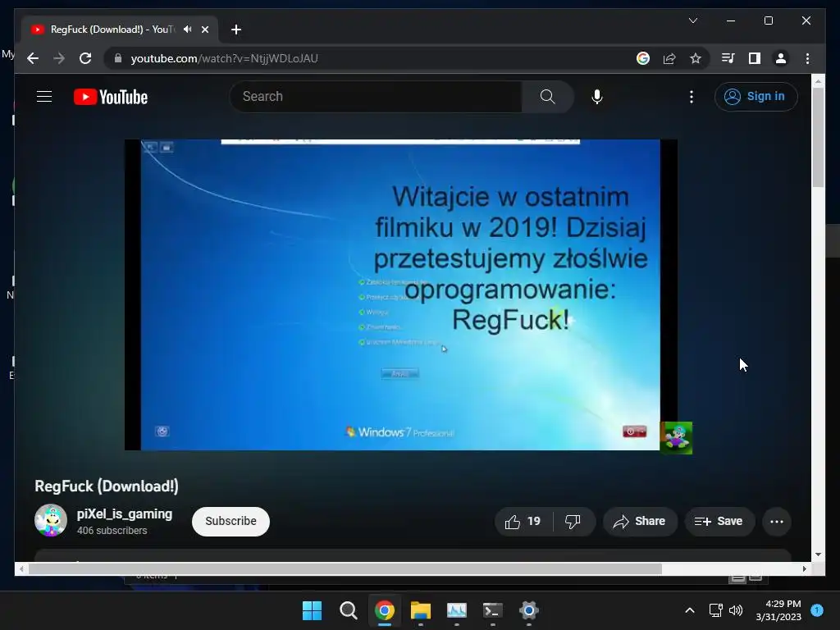Open the YouTube hamburger guide menu

pos(44,97)
